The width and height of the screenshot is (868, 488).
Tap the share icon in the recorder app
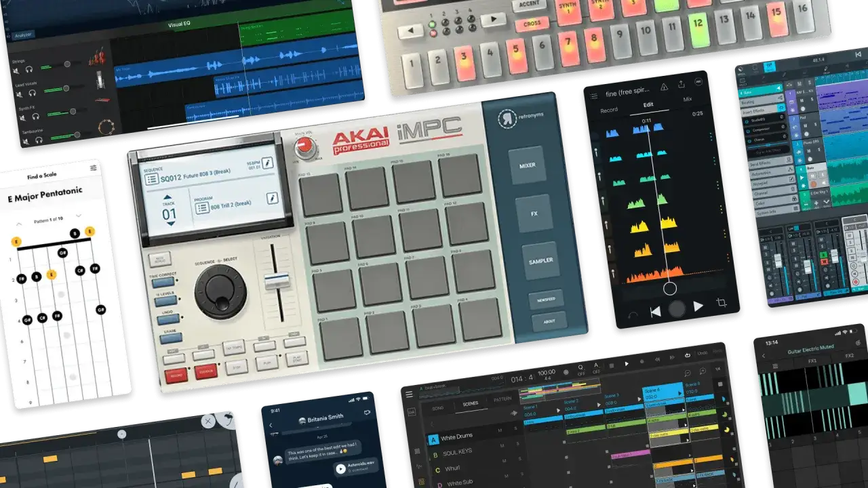[x=682, y=84]
